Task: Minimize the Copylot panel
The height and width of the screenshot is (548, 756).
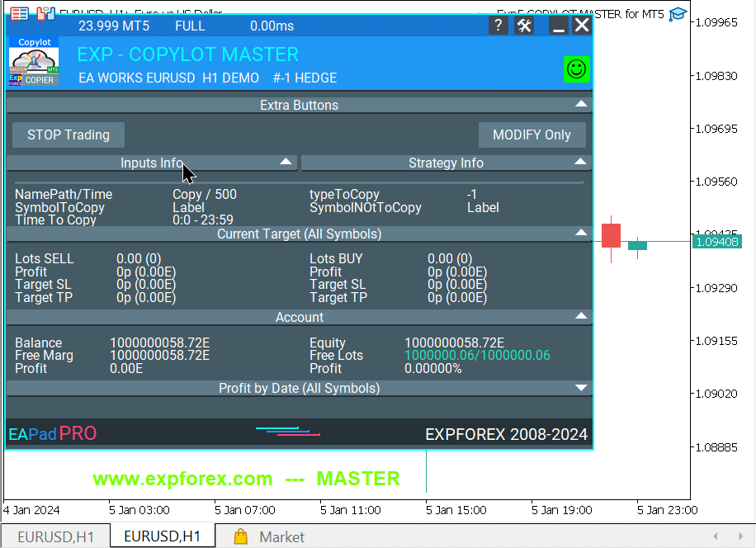Action: pos(559,26)
